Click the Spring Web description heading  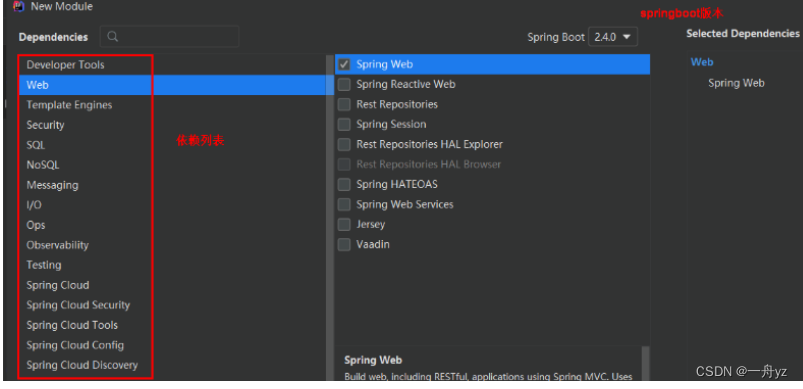pyautogui.click(x=373, y=360)
